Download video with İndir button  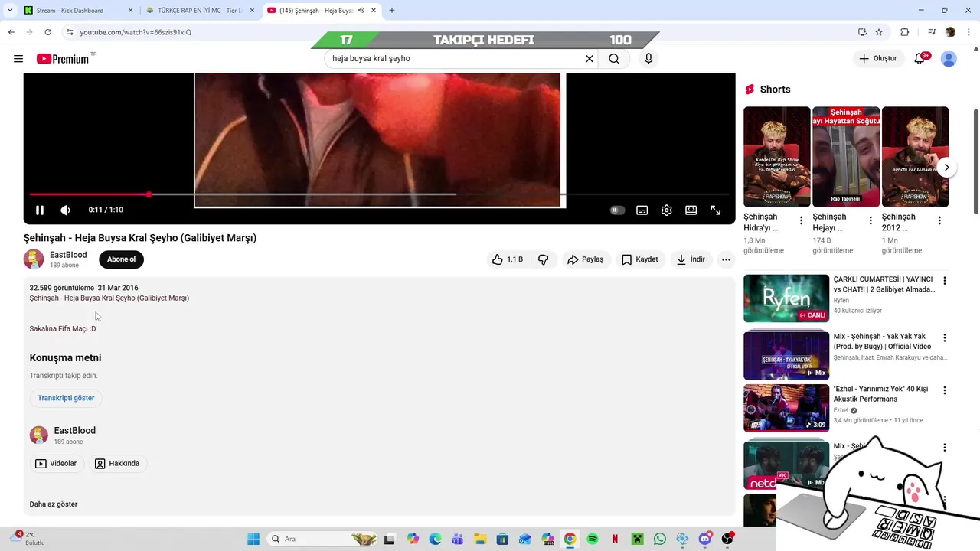[691, 259]
